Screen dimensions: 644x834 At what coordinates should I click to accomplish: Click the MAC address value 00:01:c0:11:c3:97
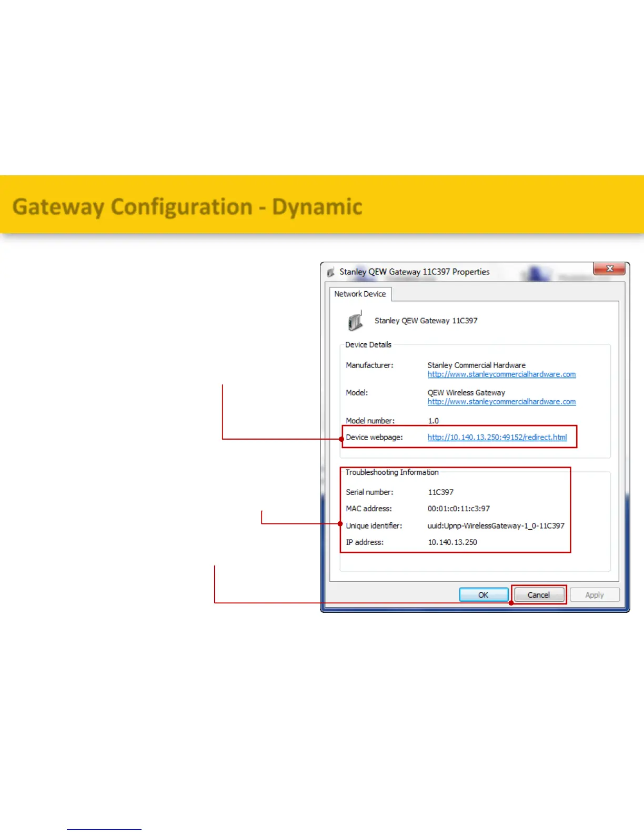(x=459, y=509)
